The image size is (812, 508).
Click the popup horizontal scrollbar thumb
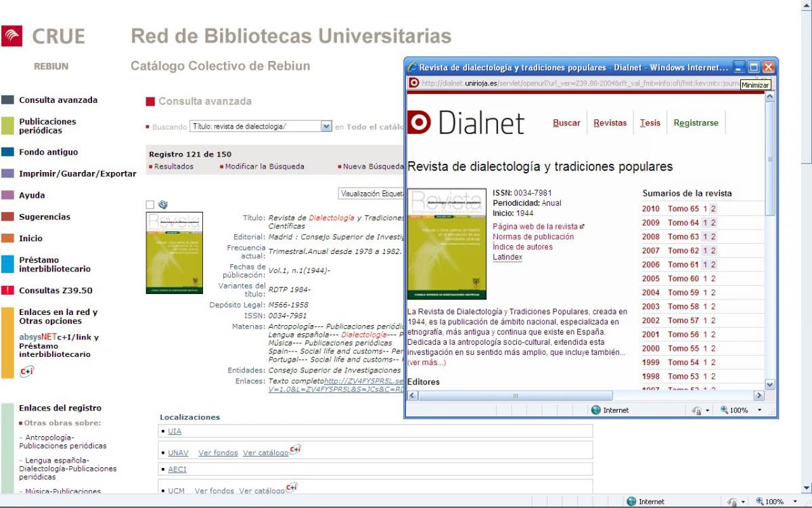coord(514,396)
